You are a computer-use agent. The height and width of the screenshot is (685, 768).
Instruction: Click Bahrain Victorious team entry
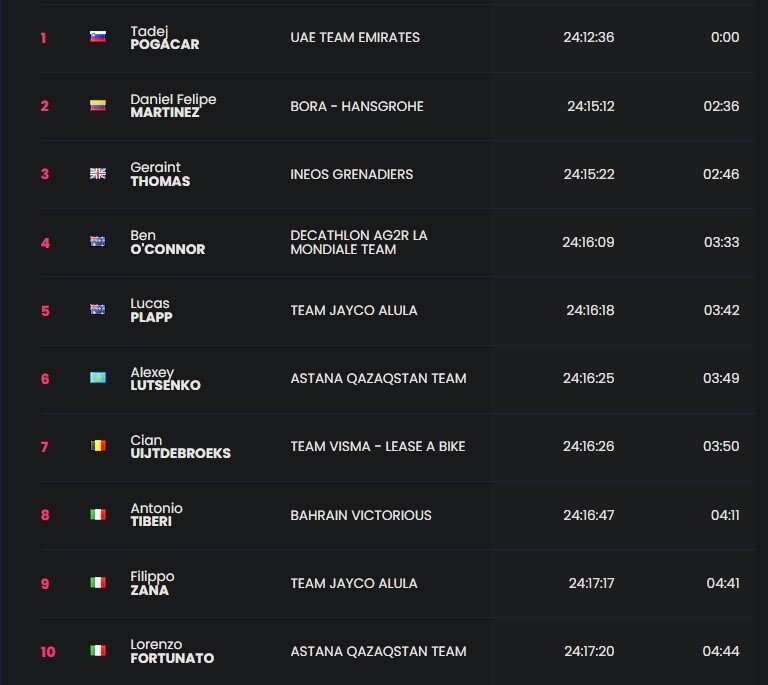(x=361, y=515)
